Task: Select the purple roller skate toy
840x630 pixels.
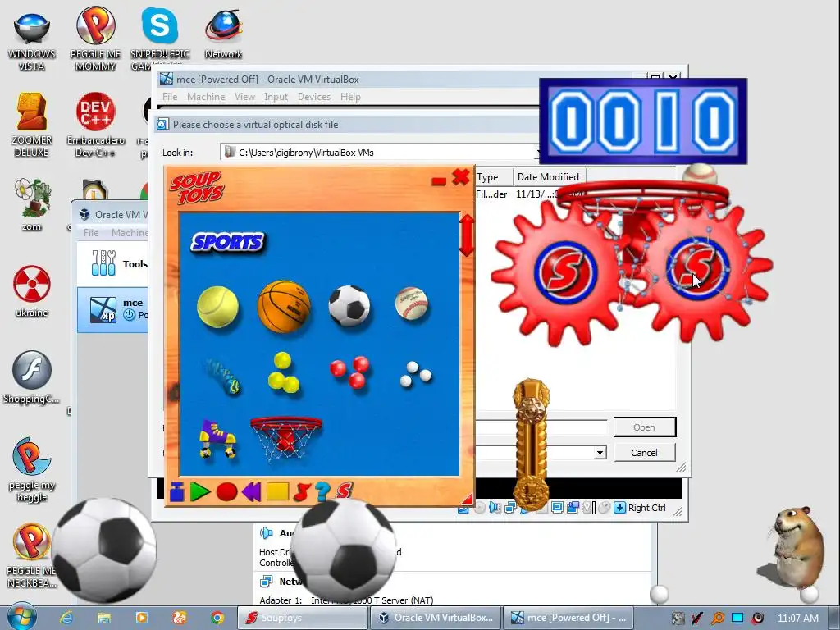Action: pos(217,440)
